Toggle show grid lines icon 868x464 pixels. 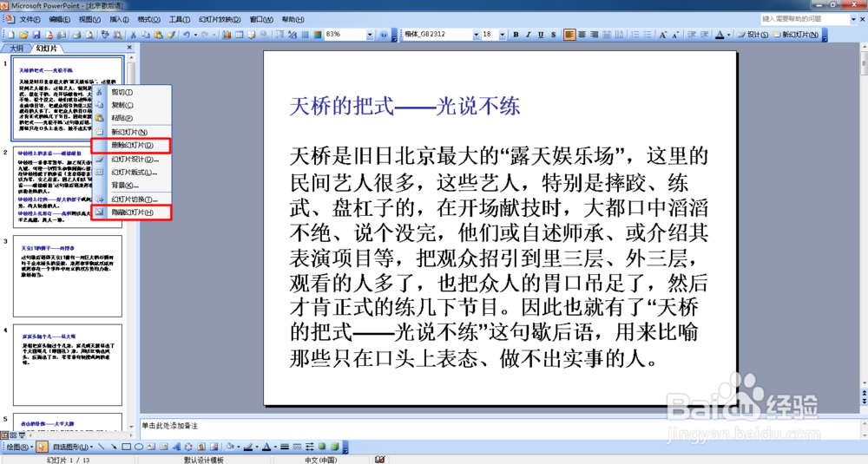[x=305, y=35]
